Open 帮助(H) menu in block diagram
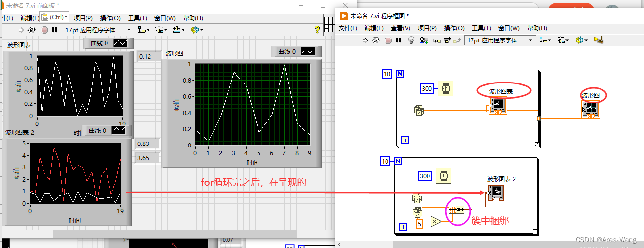Viewport: 644px width, 248px height. pyautogui.click(x=537, y=28)
